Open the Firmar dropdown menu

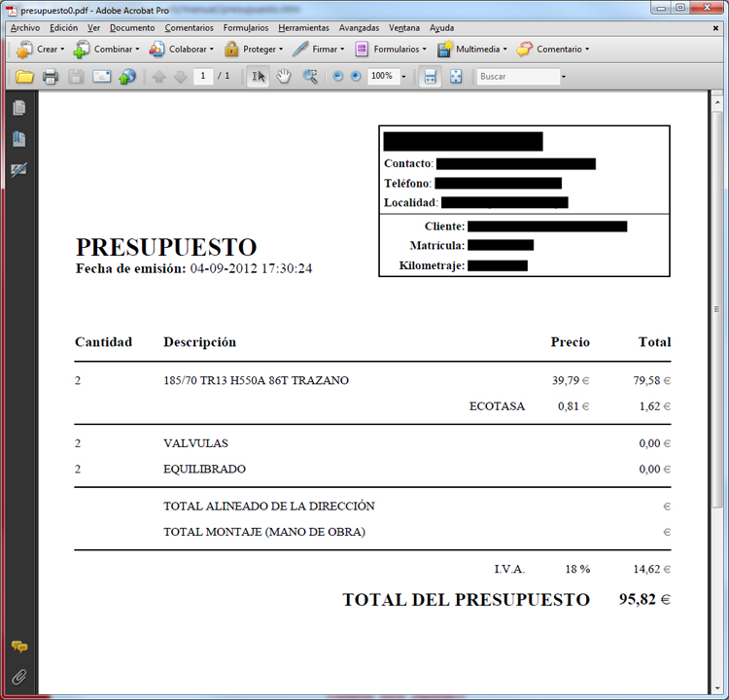coord(319,50)
